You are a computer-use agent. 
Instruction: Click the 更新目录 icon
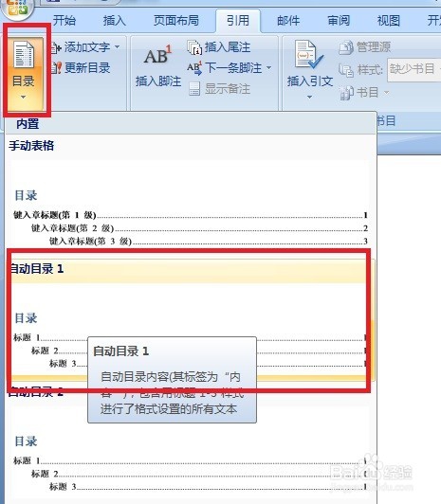[56, 68]
